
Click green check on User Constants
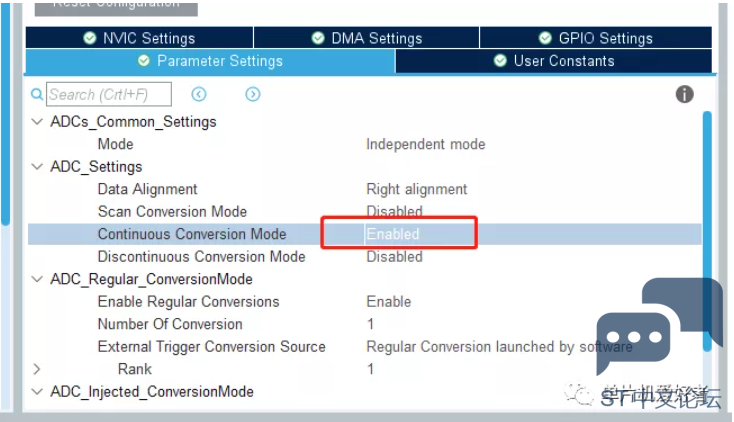pyautogui.click(x=500, y=60)
